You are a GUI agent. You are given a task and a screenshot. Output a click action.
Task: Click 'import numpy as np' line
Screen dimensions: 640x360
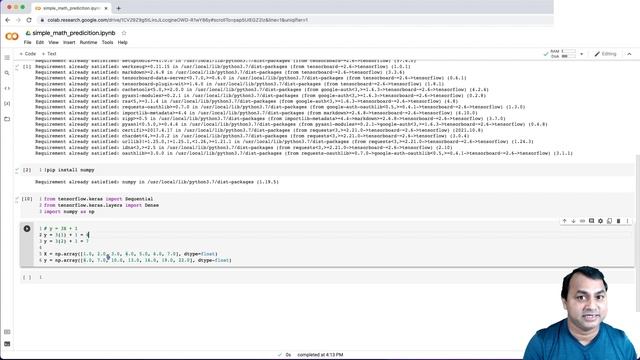(69, 212)
